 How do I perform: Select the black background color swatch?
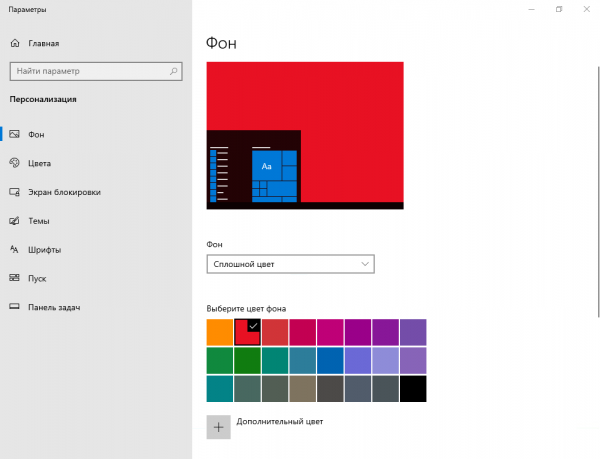[x=413, y=389]
